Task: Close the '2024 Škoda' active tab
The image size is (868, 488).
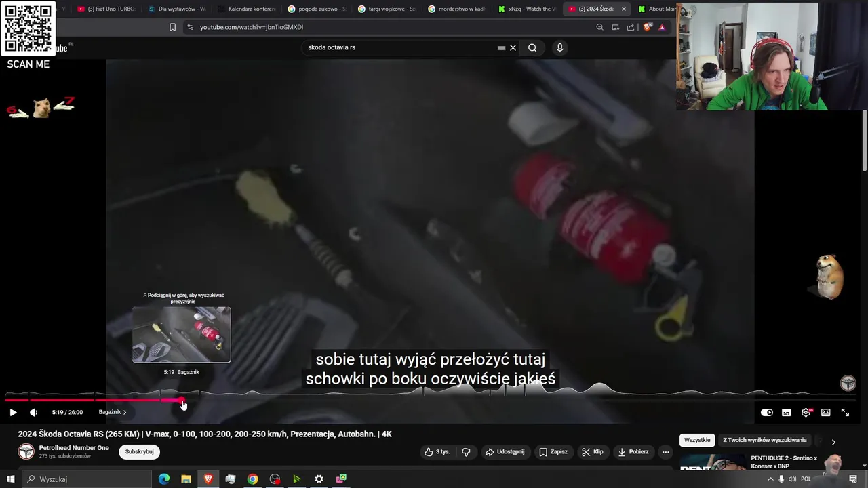Action: (x=624, y=9)
